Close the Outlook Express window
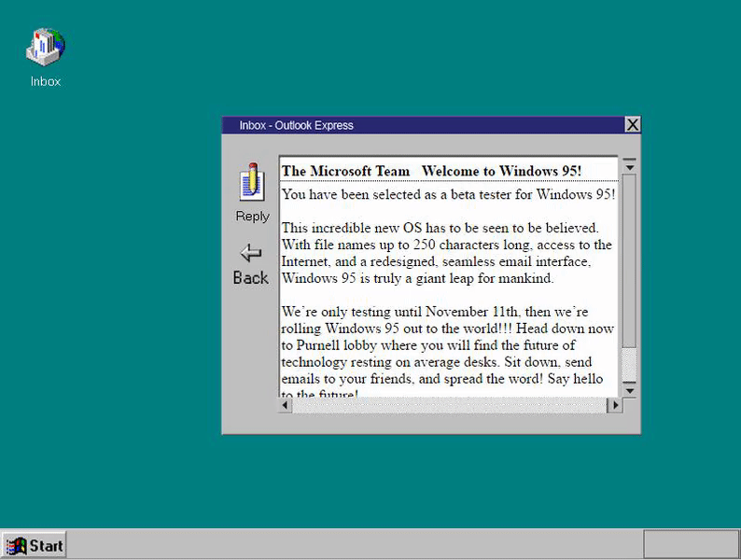The height and width of the screenshot is (560, 741). pos(633,125)
